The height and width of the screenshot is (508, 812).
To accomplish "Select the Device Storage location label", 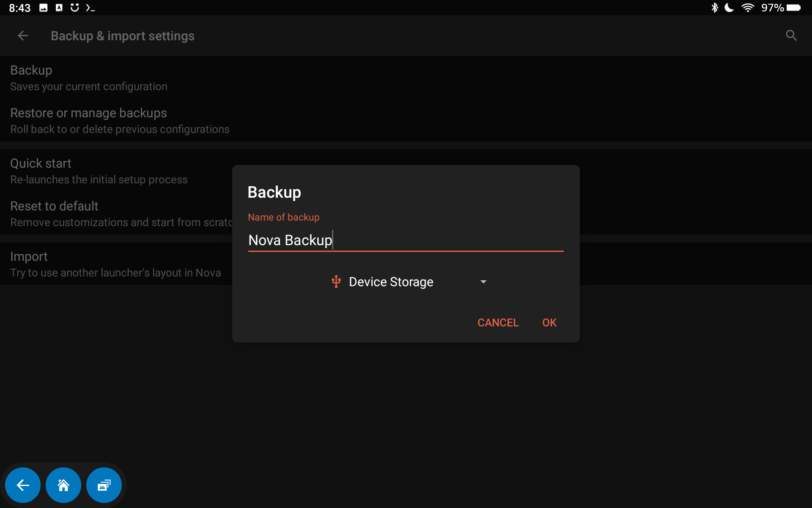I will tap(391, 282).
